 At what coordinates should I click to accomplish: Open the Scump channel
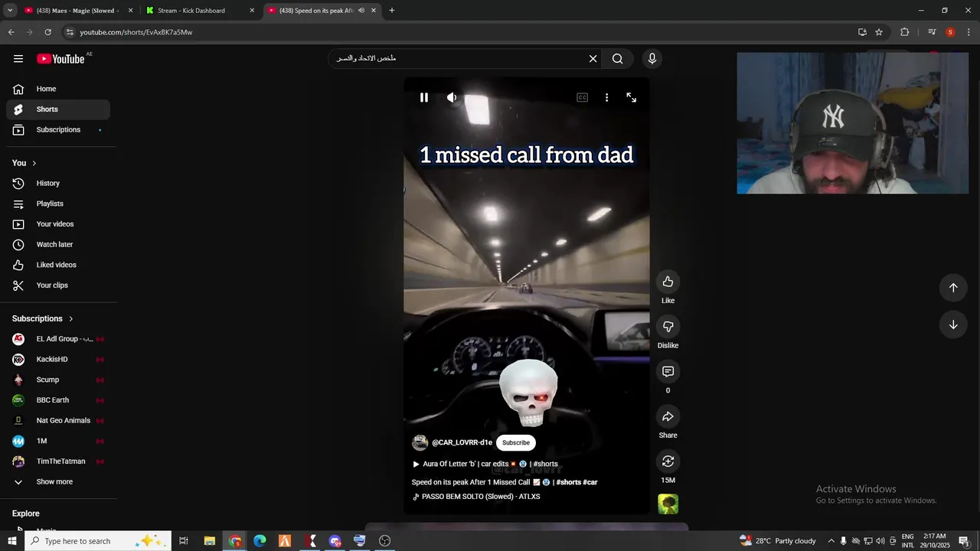point(58,380)
